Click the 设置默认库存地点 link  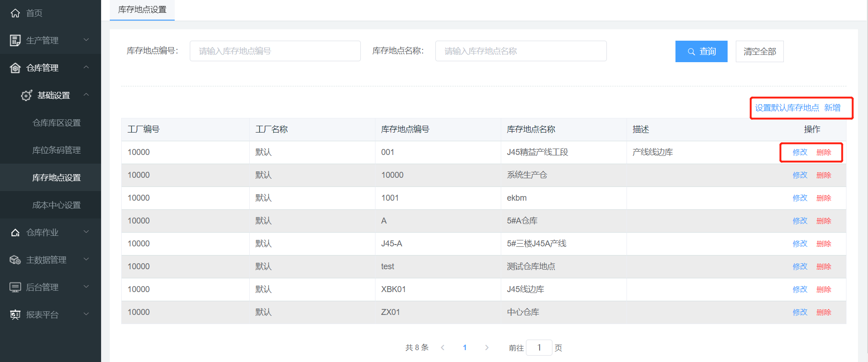pyautogui.click(x=787, y=108)
